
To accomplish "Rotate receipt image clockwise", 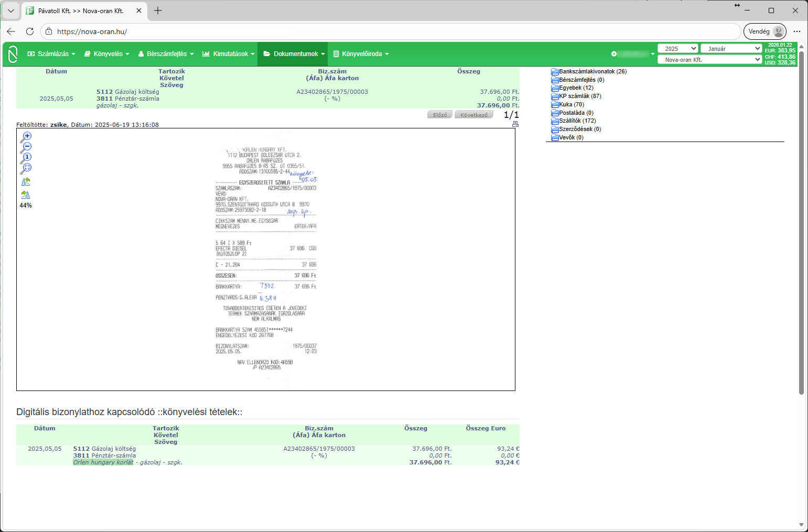I will tap(26, 195).
